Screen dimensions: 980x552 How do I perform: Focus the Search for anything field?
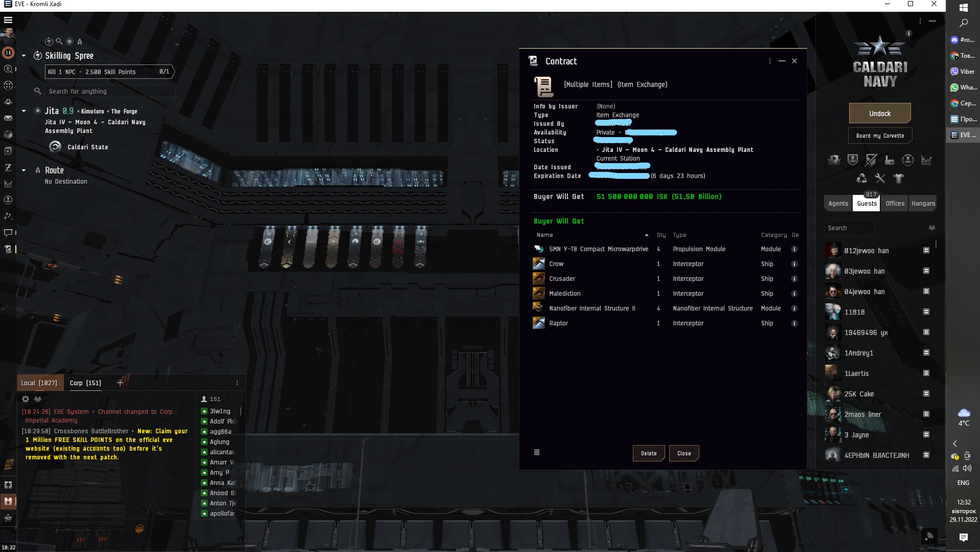(110, 91)
